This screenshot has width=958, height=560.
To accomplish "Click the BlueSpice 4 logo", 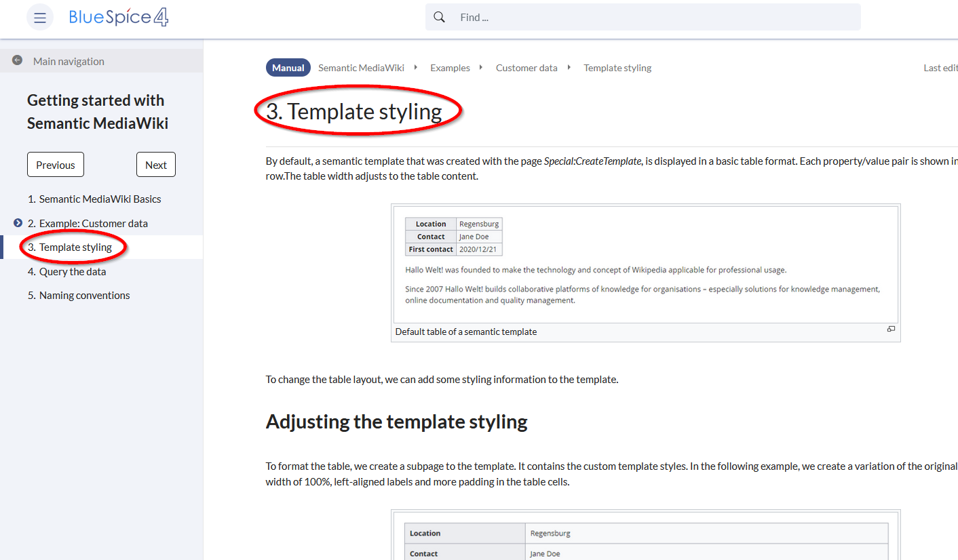I will [119, 18].
